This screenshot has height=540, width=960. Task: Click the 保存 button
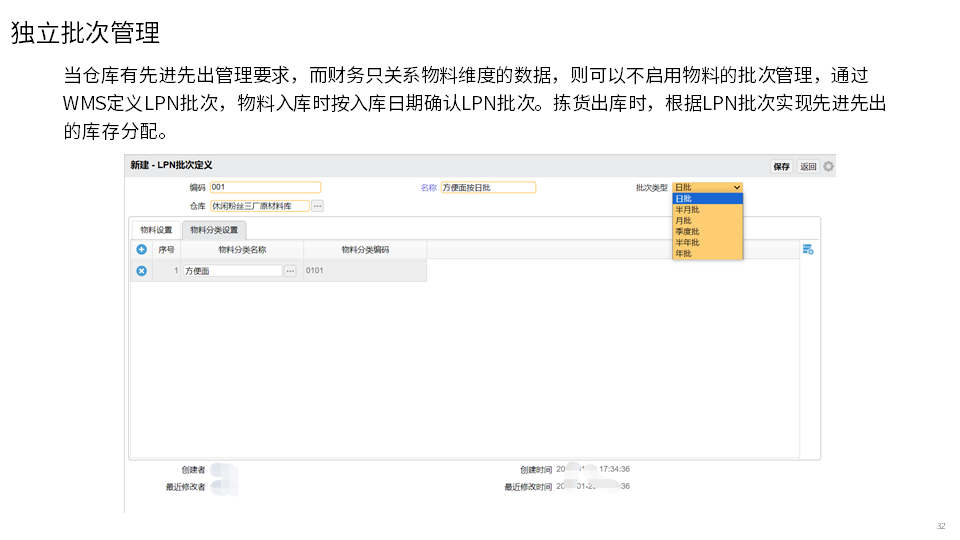pyautogui.click(x=781, y=167)
